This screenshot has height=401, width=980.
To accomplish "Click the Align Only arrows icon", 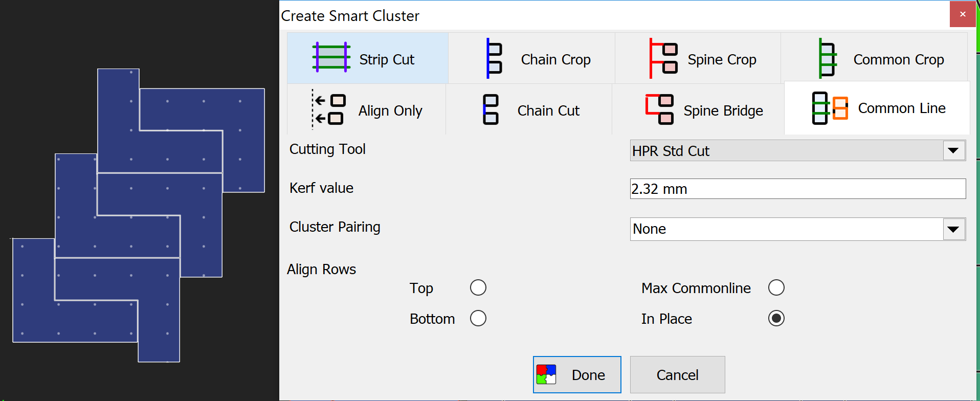I will coord(328,109).
